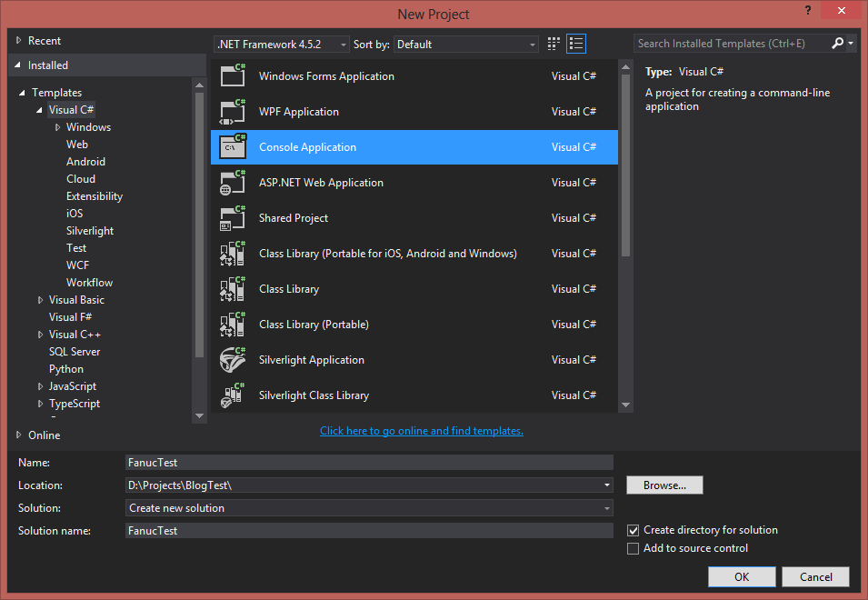The height and width of the screenshot is (600, 868).
Task: Select the Python category
Action: 66,369
